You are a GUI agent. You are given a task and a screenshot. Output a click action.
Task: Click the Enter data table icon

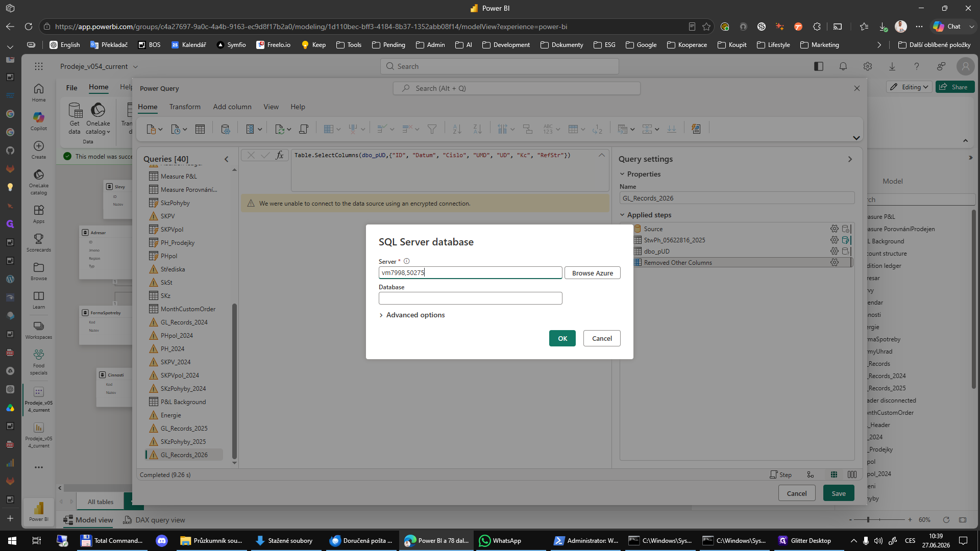[x=200, y=129]
